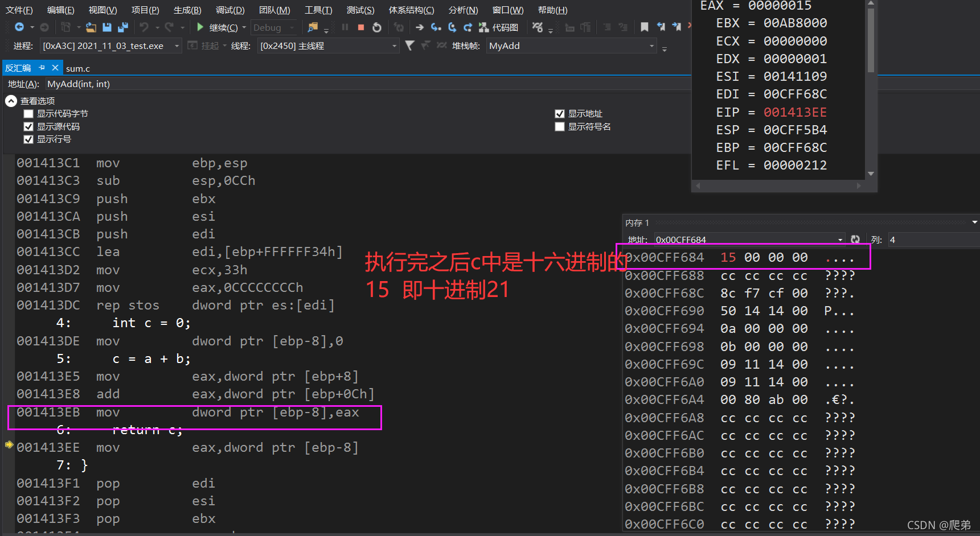980x536 pixels.
Task: Open the 帮助(H) menu
Action: coord(552,10)
